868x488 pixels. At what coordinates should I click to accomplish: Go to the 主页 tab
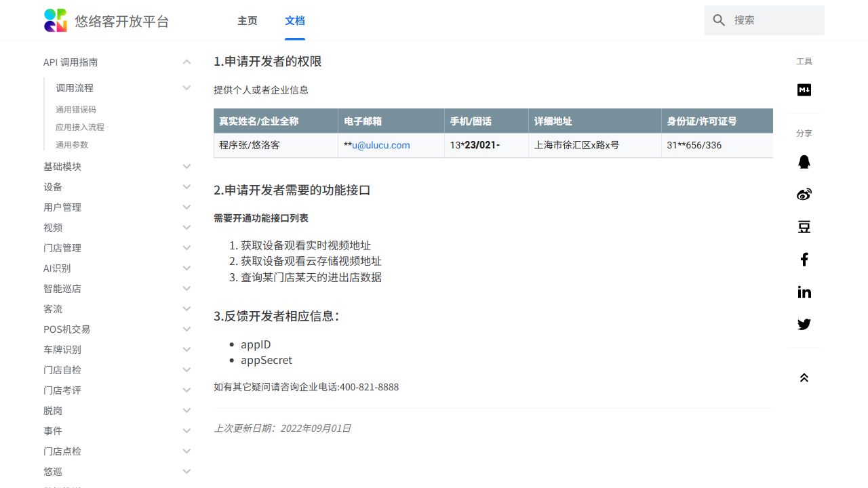pyautogui.click(x=248, y=20)
